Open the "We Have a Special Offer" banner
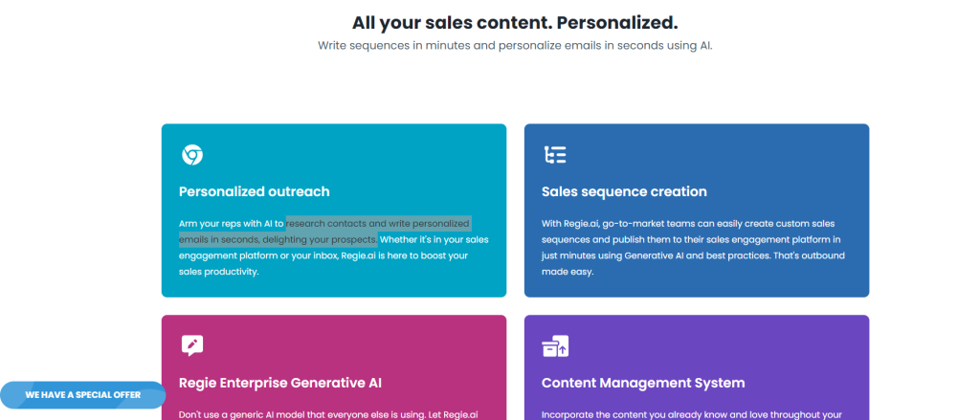980x420 pixels. pos(82,394)
